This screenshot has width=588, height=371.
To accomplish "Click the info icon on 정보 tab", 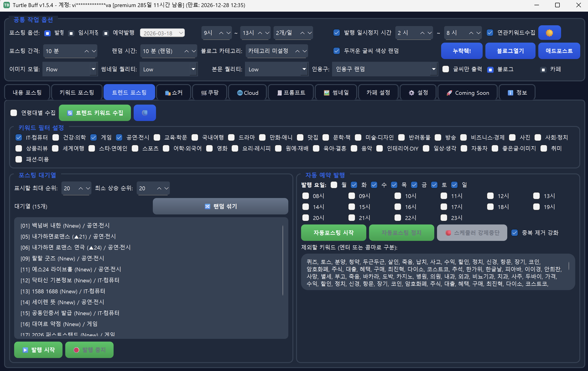I will click(x=510, y=93).
